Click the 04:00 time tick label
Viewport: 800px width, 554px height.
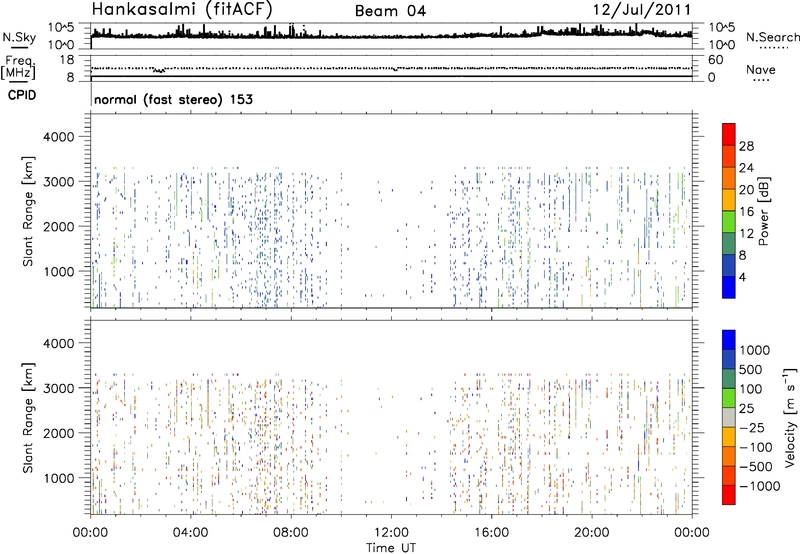coord(190,533)
